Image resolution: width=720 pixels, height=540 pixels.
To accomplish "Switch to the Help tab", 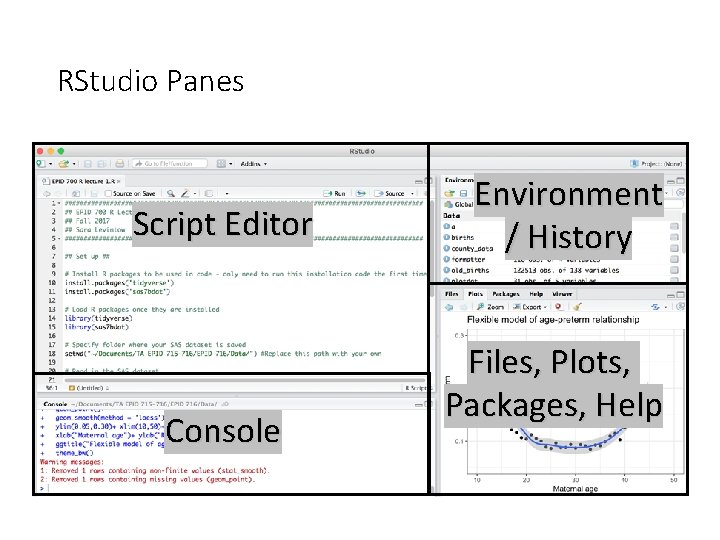I will (x=536, y=294).
